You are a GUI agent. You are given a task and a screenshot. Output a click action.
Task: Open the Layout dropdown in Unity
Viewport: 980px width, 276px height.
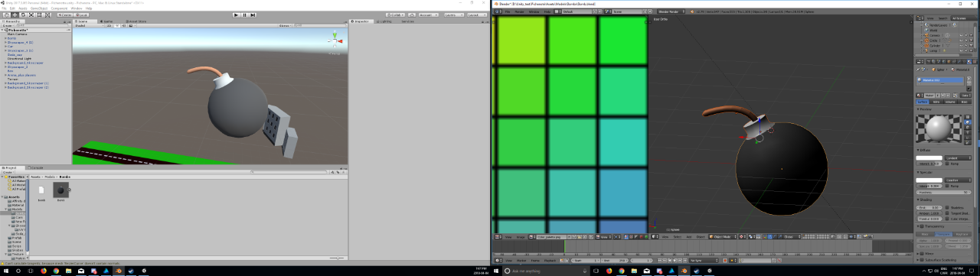click(x=477, y=15)
